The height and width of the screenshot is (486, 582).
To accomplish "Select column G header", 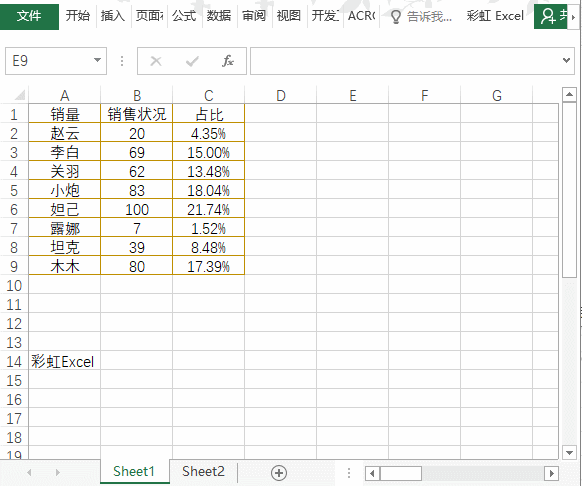I will pos(497,95).
